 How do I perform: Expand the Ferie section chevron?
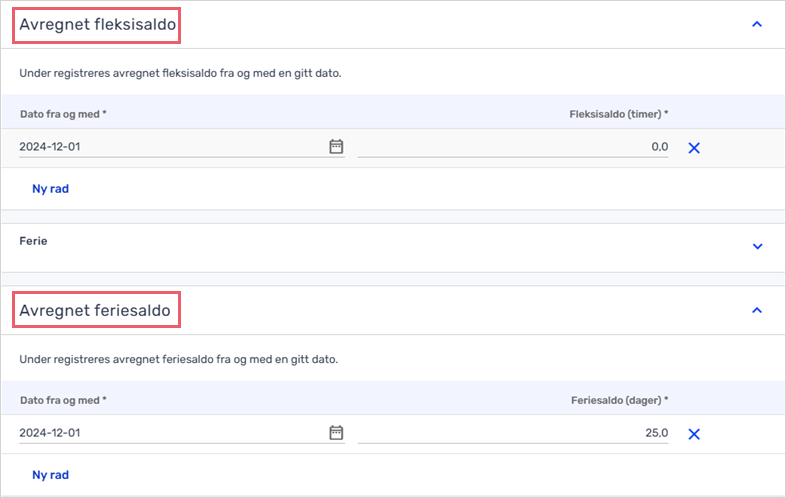tap(757, 246)
